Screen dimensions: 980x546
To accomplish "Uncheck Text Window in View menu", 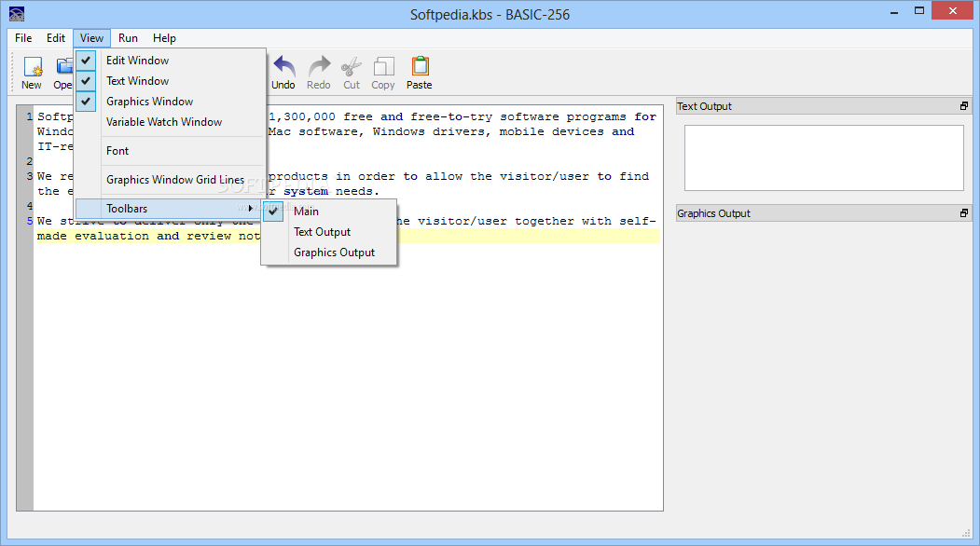I will click(x=170, y=80).
